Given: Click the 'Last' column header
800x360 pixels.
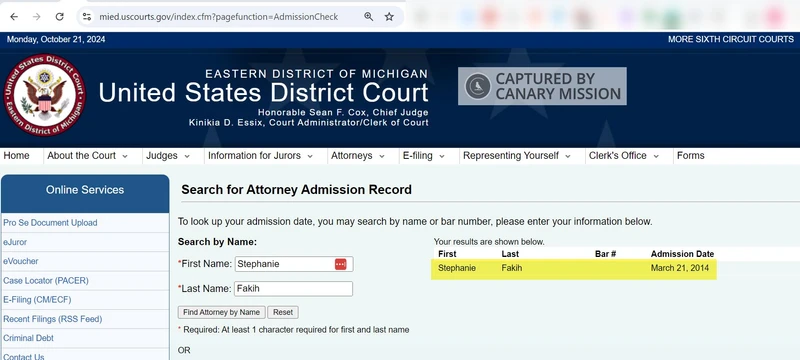Looking at the screenshot, I should click(510, 254).
